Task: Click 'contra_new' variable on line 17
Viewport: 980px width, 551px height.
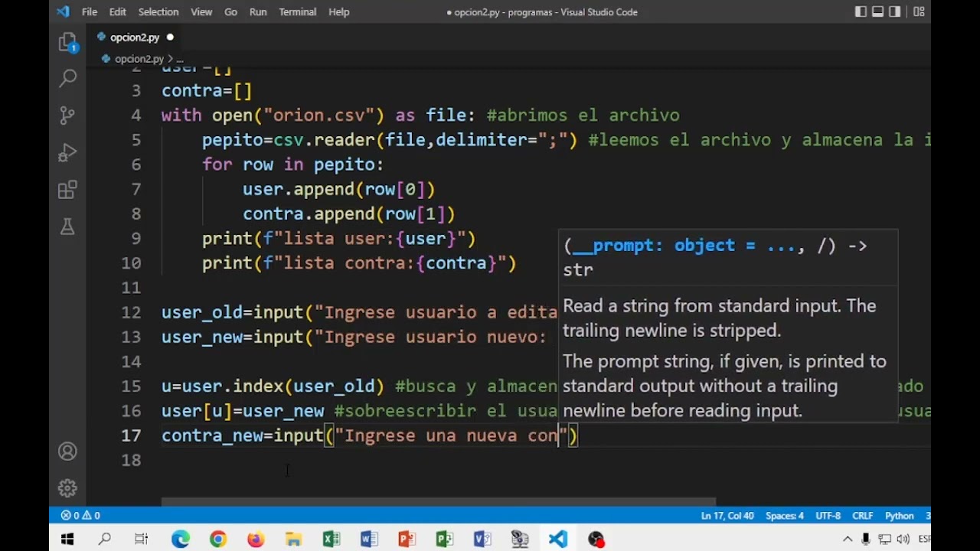Action: (212, 435)
